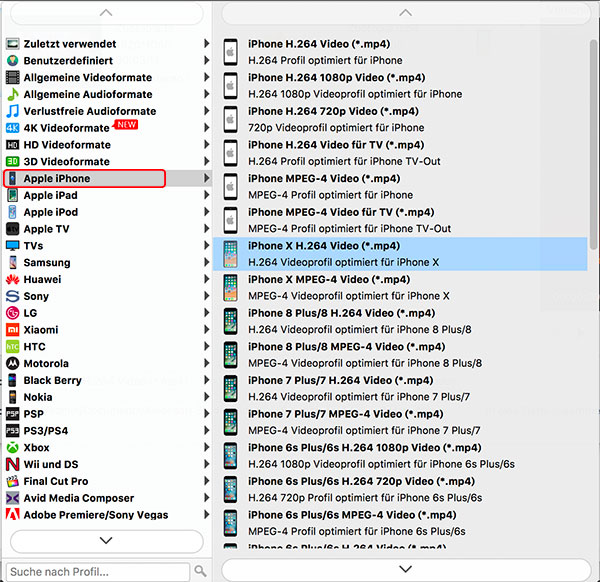This screenshot has height=582, width=600.
Task: Click the Final Cut Pro clapperboard icon
Action: click(13, 481)
